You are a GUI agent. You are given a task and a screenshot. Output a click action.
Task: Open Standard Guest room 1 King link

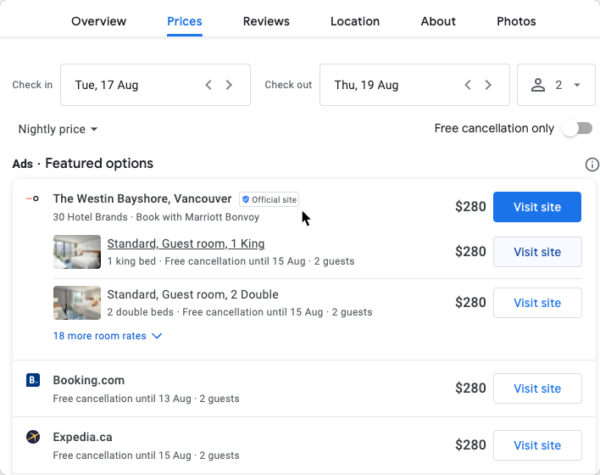(x=186, y=244)
